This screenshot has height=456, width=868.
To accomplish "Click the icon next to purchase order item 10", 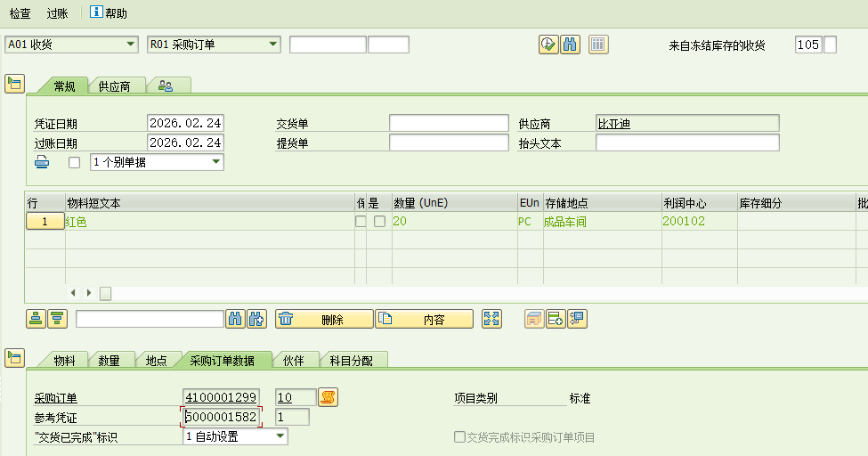I will coord(329,397).
